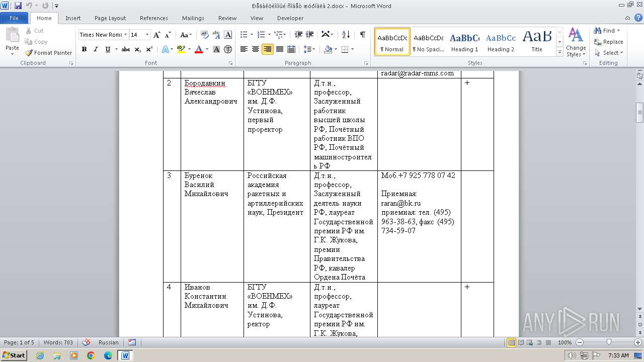Toggle Strikethrough formatting
This screenshot has width=644, height=362.
(x=126, y=49)
